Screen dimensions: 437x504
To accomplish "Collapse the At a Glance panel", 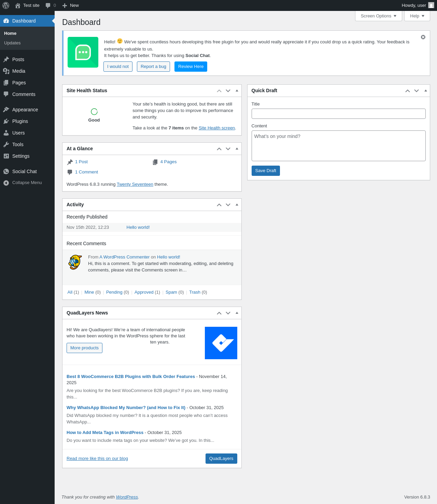I will pos(237,149).
